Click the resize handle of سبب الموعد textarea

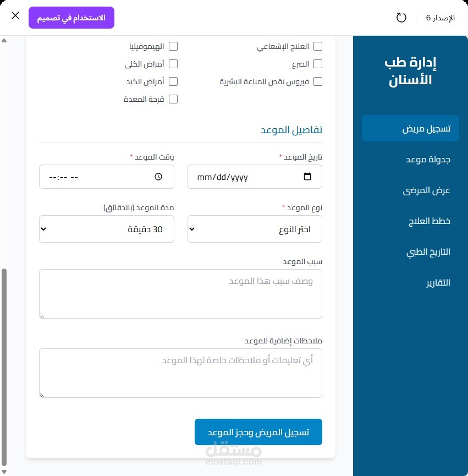pos(42,316)
